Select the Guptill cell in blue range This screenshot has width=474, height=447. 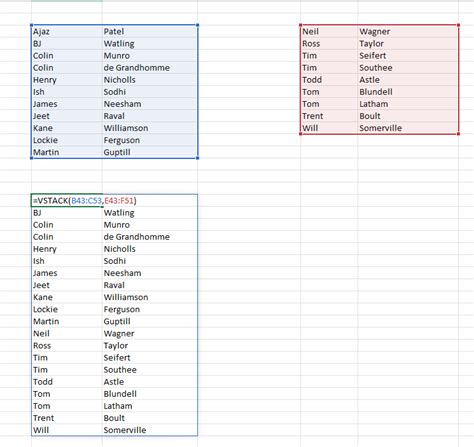click(150, 152)
